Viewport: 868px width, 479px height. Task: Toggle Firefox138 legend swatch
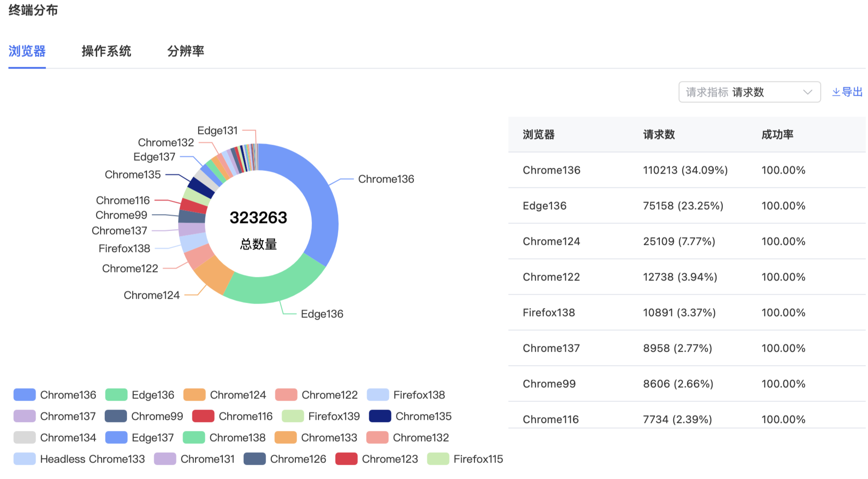point(378,395)
